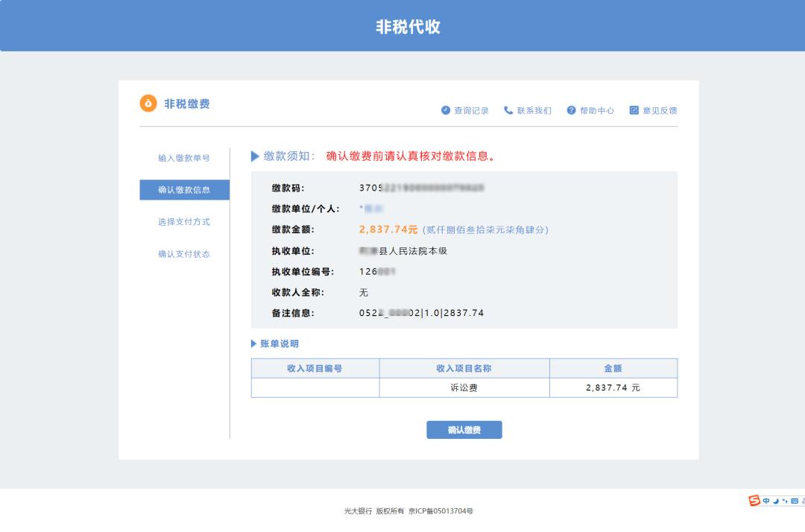This screenshot has height=532, width=805.
Task: Click the 查询记录 clock icon
Action: click(x=445, y=110)
